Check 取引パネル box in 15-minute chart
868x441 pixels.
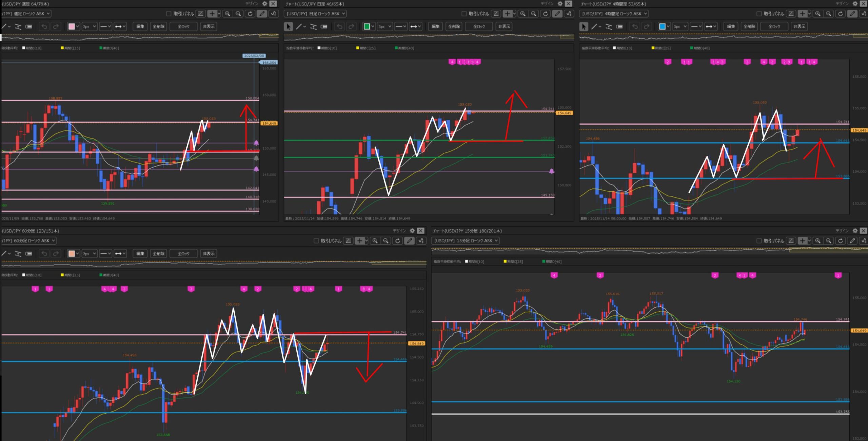click(759, 240)
